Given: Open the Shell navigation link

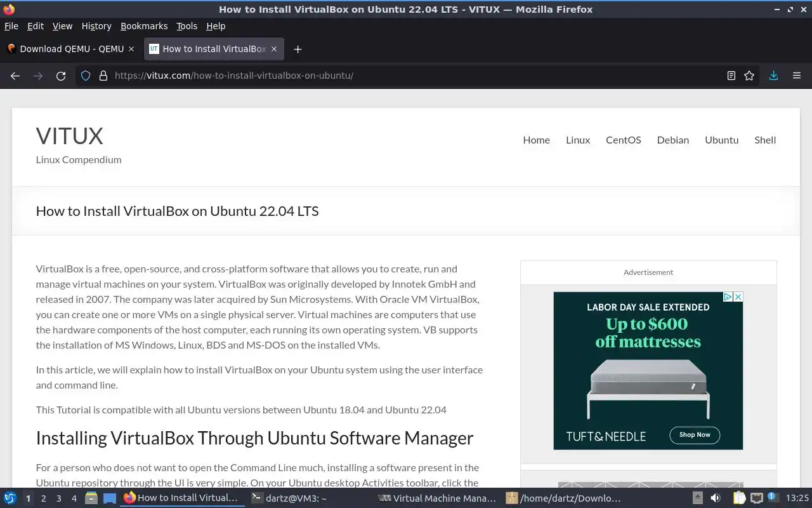Looking at the screenshot, I should [x=765, y=140].
